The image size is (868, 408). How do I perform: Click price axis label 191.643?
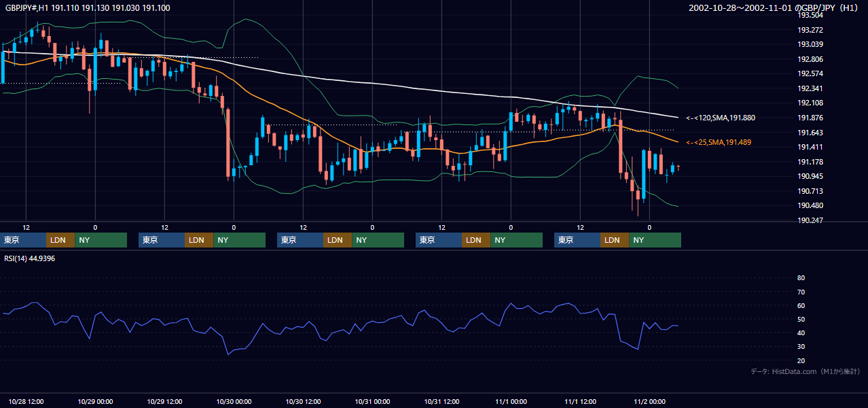(x=810, y=133)
